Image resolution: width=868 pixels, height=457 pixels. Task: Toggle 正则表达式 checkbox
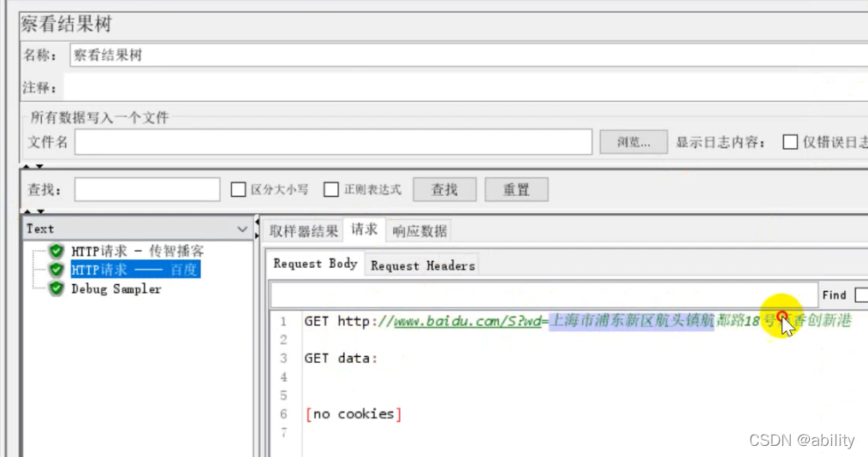click(331, 189)
